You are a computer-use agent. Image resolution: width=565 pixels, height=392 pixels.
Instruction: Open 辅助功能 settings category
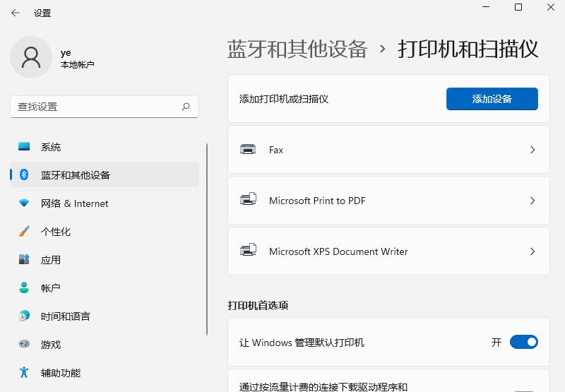tap(60, 373)
